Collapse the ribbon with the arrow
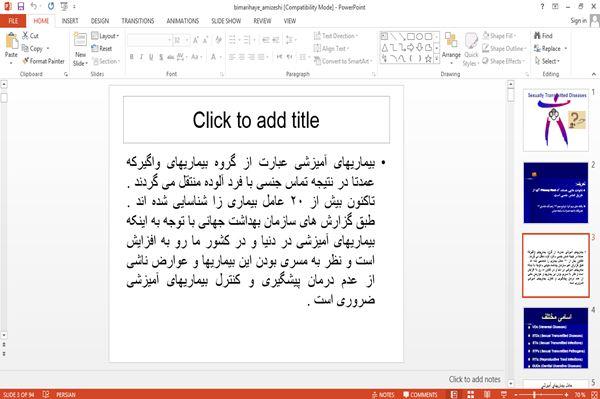600x399 pixels. tap(593, 74)
